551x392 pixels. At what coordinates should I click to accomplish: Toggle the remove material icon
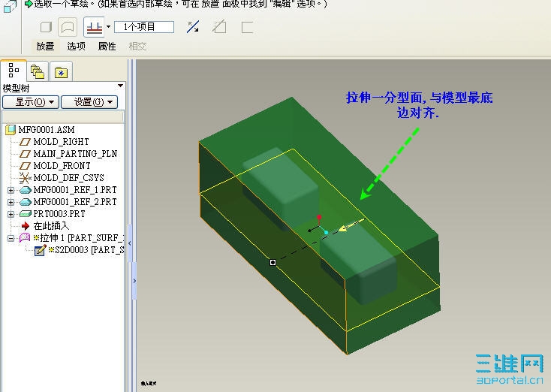(x=219, y=27)
